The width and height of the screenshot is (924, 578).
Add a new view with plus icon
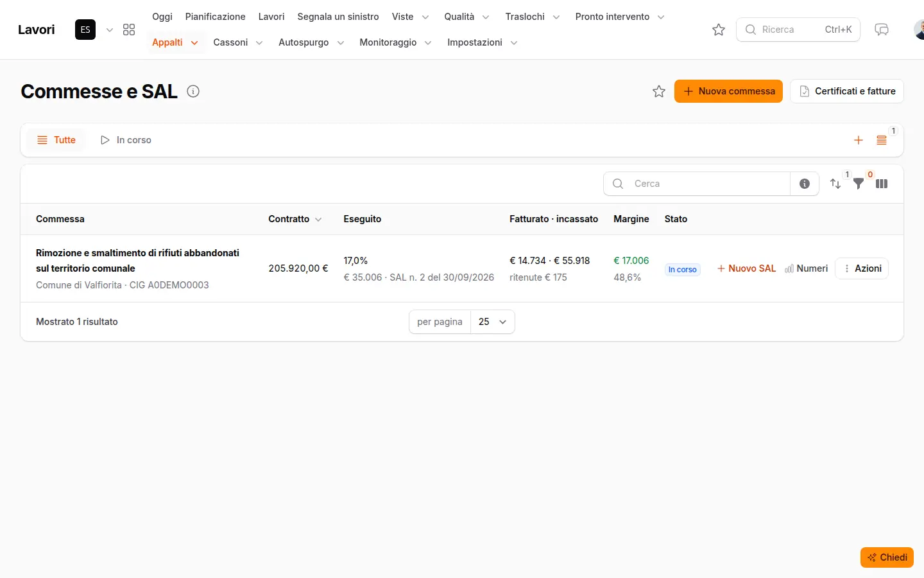[859, 140]
